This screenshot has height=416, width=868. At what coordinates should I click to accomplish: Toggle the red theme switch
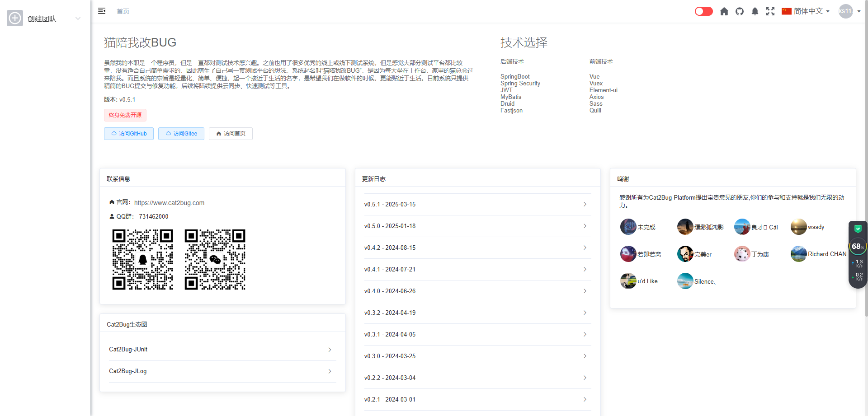point(703,11)
